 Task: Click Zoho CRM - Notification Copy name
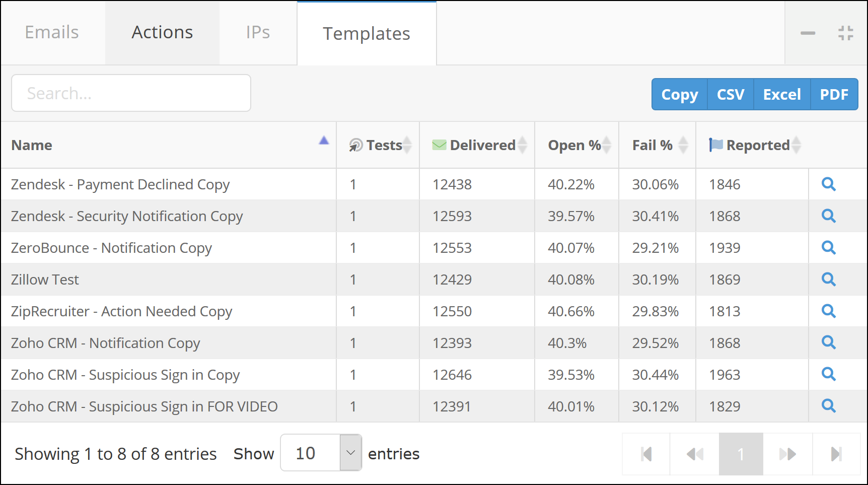click(105, 343)
